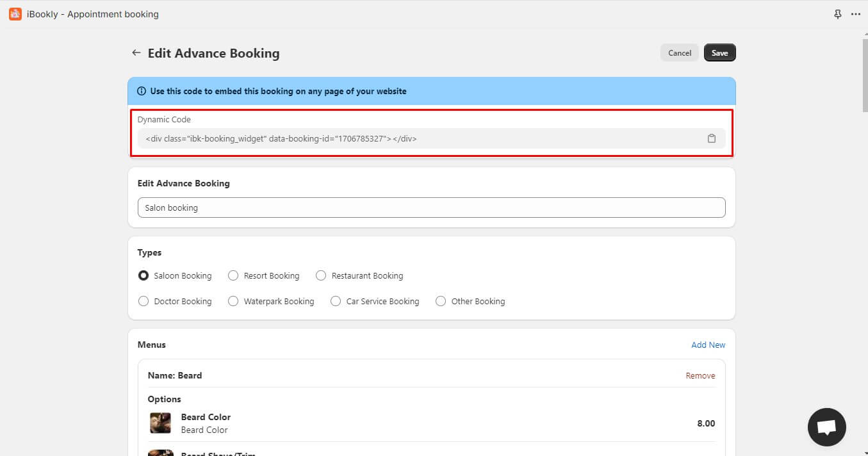The image size is (868, 456).
Task: Pick the Doctor Booking type
Action: [143, 301]
